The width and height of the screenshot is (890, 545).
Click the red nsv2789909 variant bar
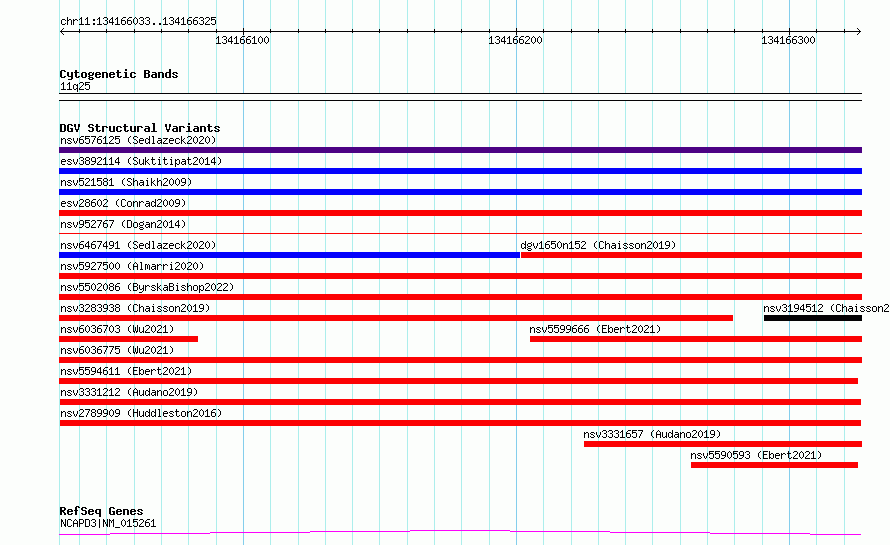click(460, 423)
